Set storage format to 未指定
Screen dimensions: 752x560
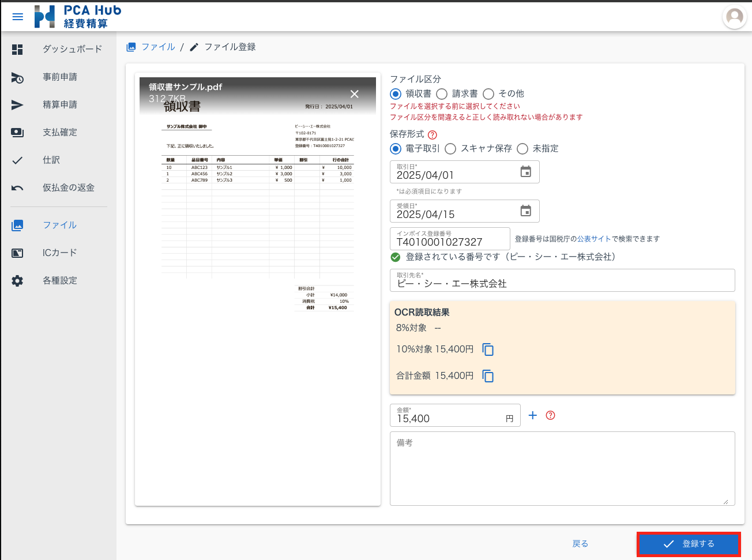point(522,149)
